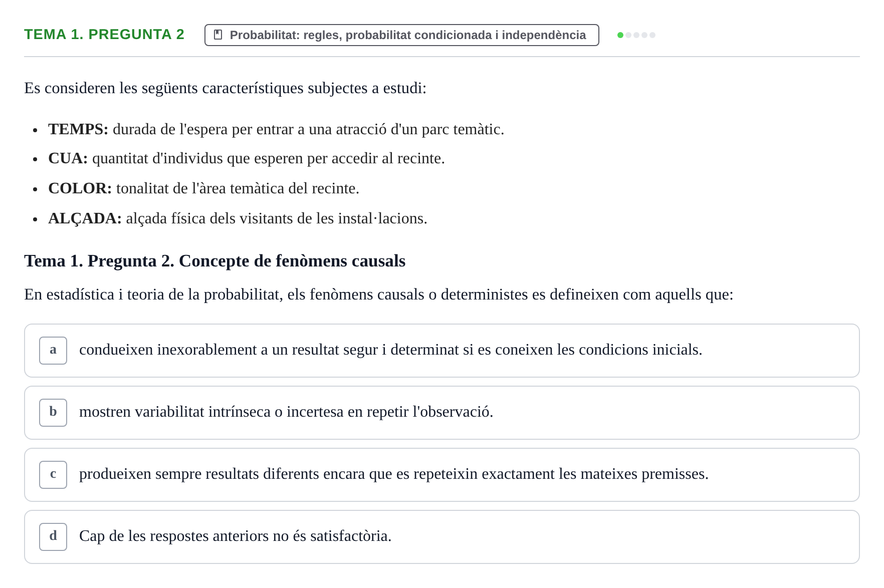Click the TEMPS bullet item
This screenshot has height=588, width=884.
click(276, 129)
